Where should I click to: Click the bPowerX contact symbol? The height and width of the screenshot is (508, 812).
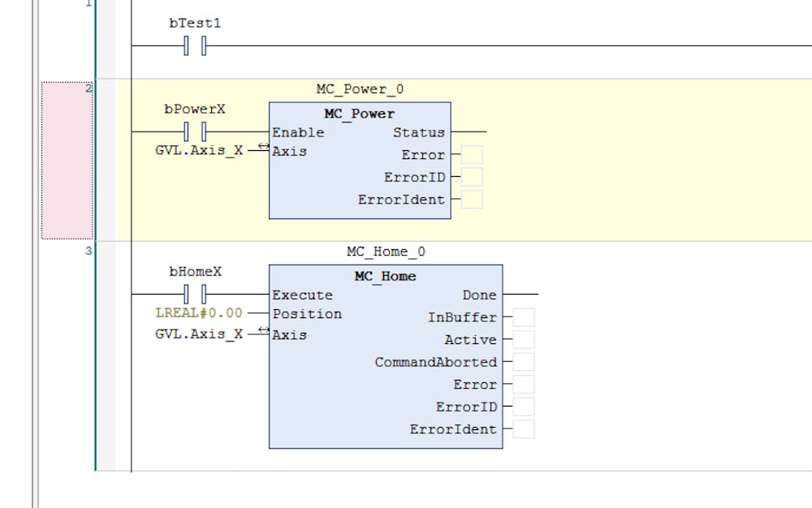pyautogui.click(x=196, y=132)
